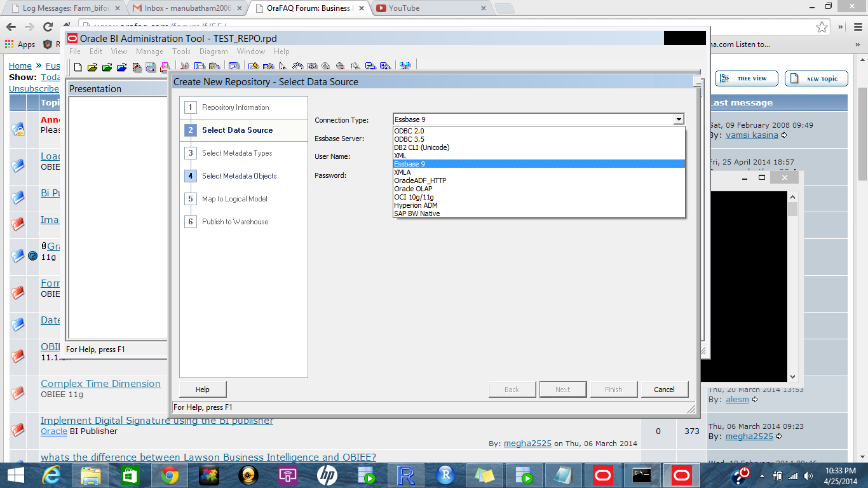Open the RStudio-style R square icon in taskbar
This screenshot has height=488, width=868.
pos(405,475)
